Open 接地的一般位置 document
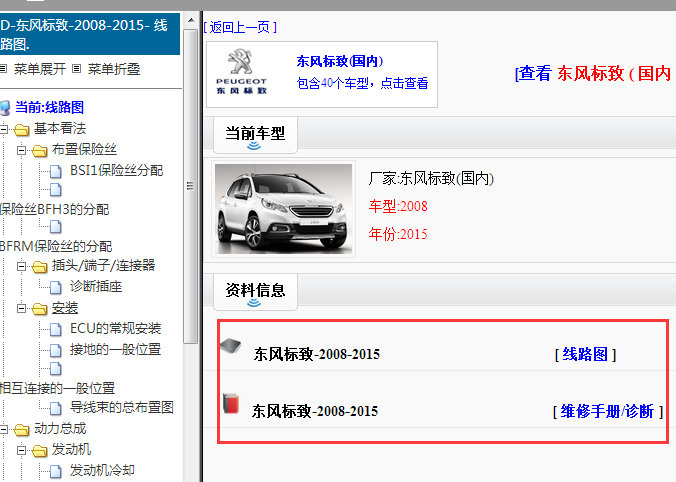 pyautogui.click(x=116, y=349)
